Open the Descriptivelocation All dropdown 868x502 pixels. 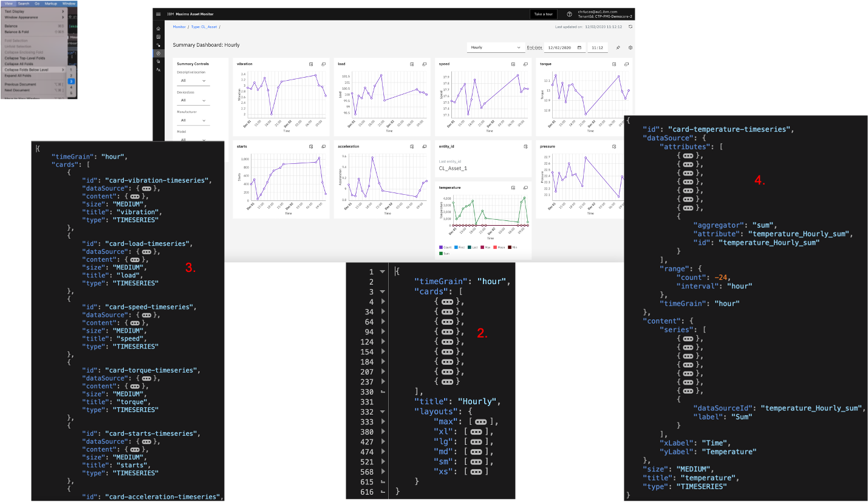click(x=194, y=80)
